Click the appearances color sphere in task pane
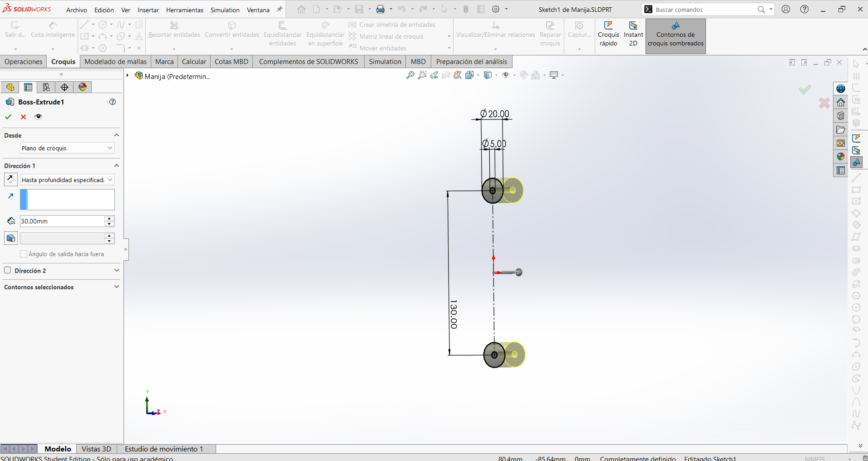This screenshot has height=461, width=868. click(841, 157)
